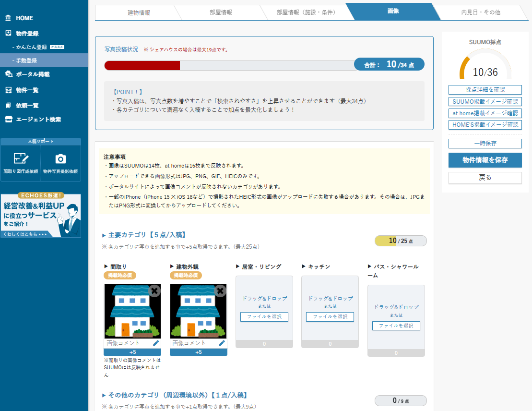Image resolution: width=532 pixels, height=411 pixels.
Task: Click the HOME building icon in sidebar
Action: point(8,18)
